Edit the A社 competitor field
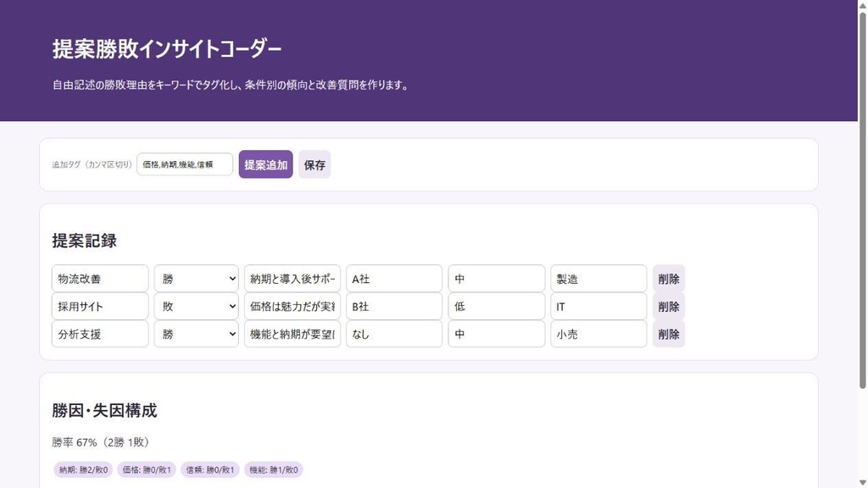 pos(394,278)
